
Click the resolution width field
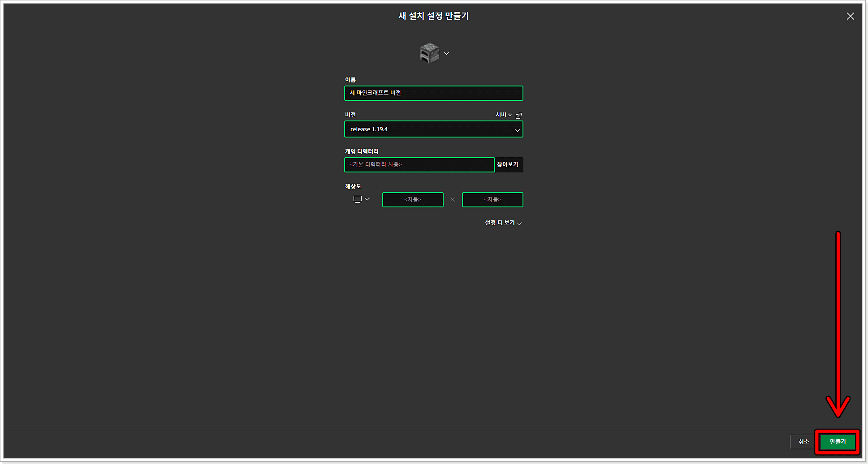coord(413,200)
